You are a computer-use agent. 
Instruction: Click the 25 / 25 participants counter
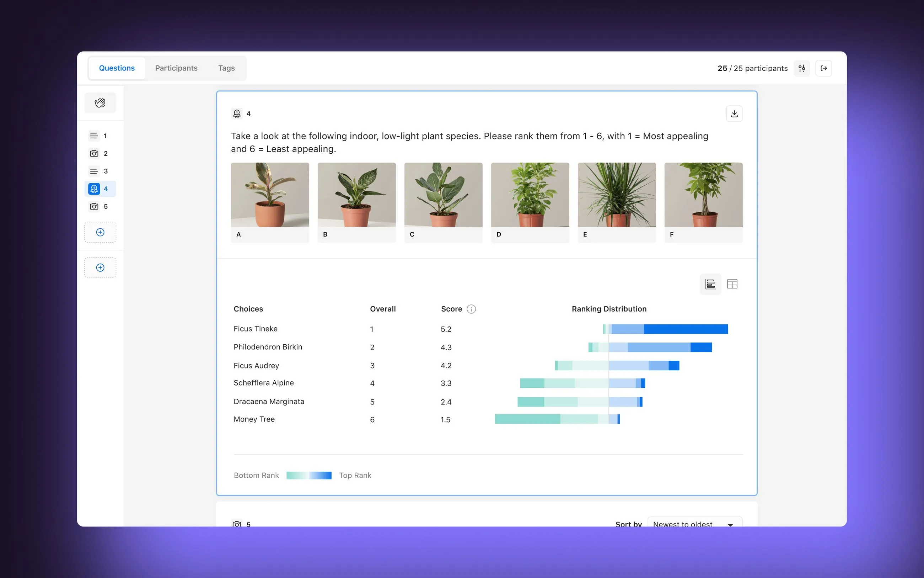(752, 68)
